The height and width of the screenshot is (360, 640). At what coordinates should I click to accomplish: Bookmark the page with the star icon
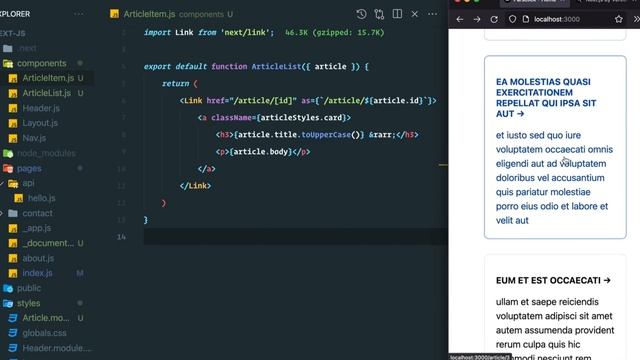619,19
